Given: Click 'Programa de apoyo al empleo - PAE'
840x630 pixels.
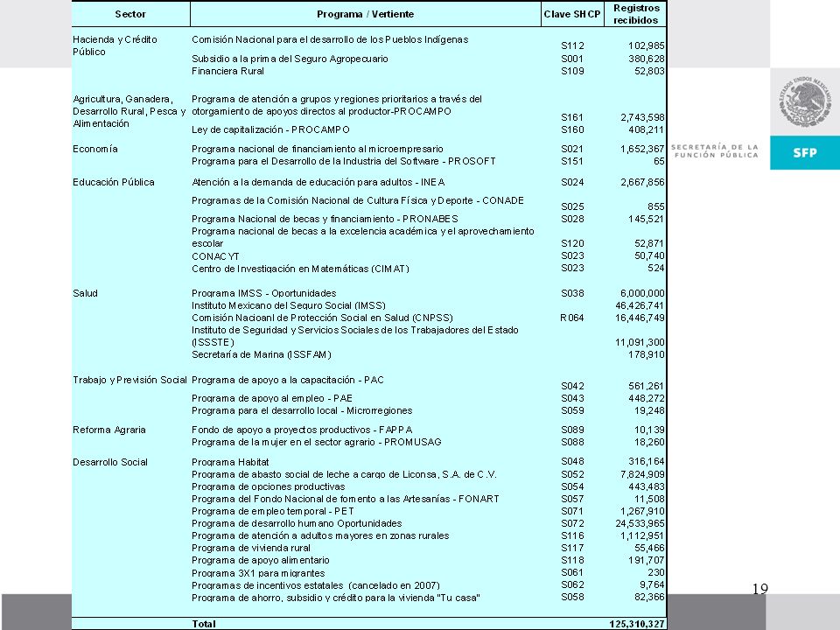Looking at the screenshot, I should point(272,398).
